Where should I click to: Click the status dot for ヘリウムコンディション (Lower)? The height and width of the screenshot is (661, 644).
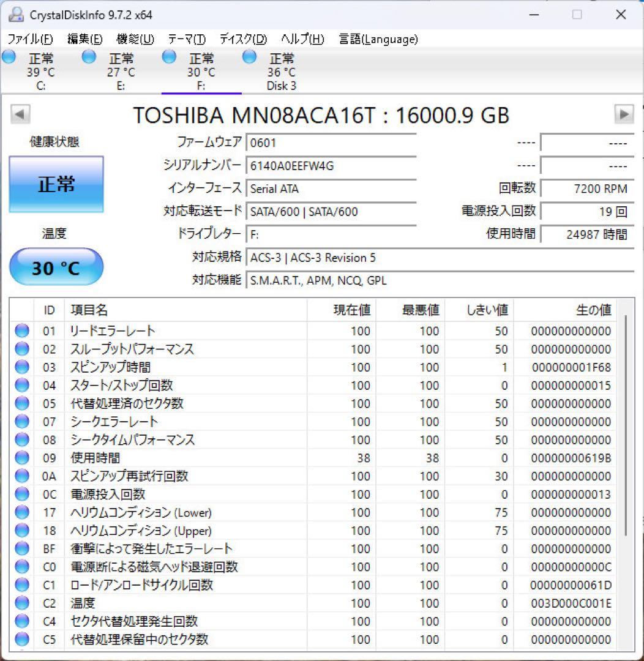click(21, 512)
